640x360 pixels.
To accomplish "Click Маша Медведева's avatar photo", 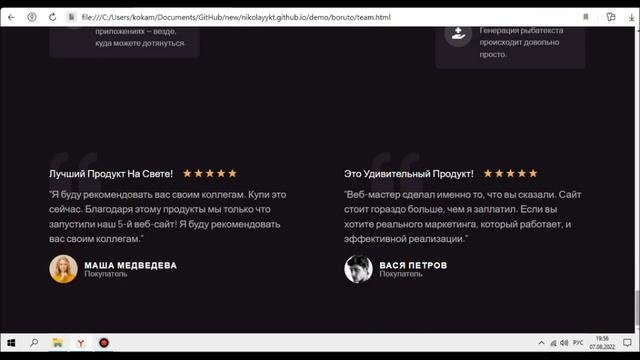I will 63,269.
